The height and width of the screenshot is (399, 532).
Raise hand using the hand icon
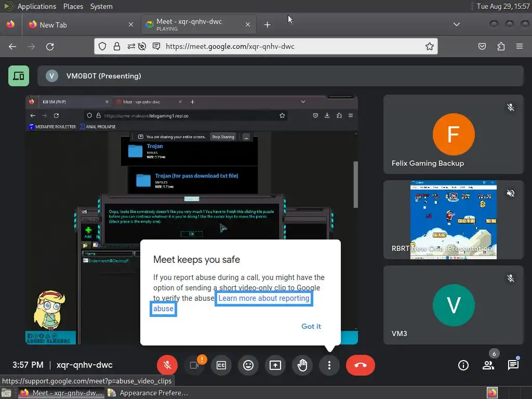coord(302,365)
